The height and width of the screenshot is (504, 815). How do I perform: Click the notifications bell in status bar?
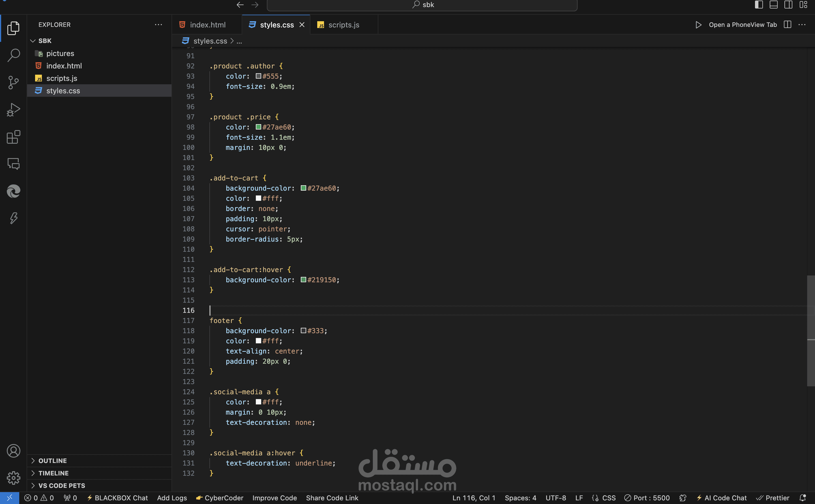click(803, 498)
